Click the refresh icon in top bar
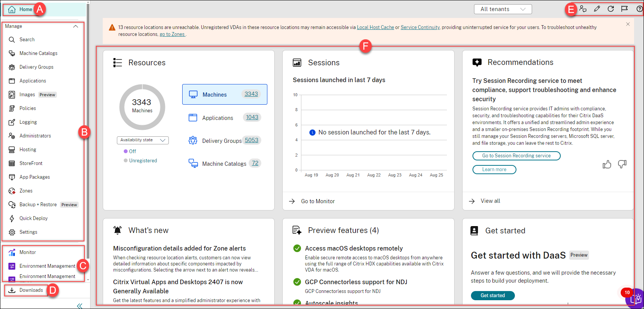Image resolution: width=644 pixels, height=309 pixels. (611, 9)
